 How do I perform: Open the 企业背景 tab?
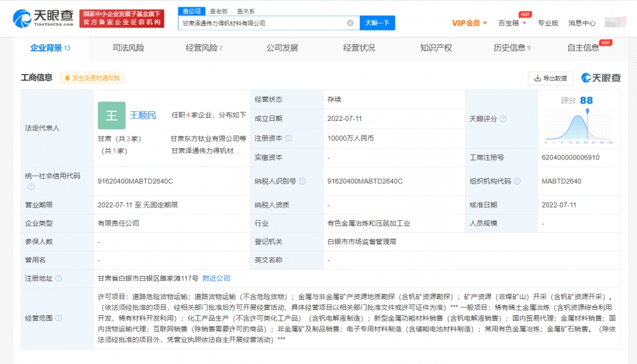[x=50, y=48]
